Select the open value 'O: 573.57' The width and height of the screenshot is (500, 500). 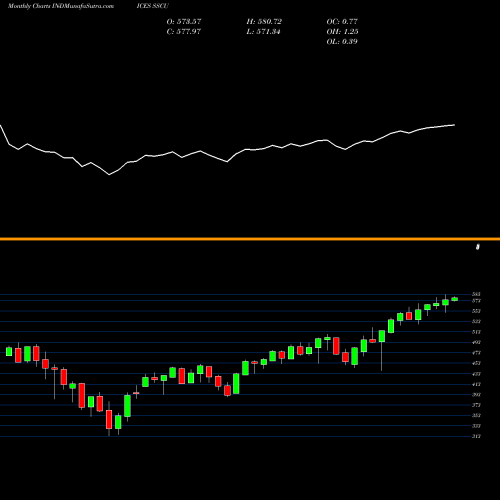pyautogui.click(x=184, y=22)
